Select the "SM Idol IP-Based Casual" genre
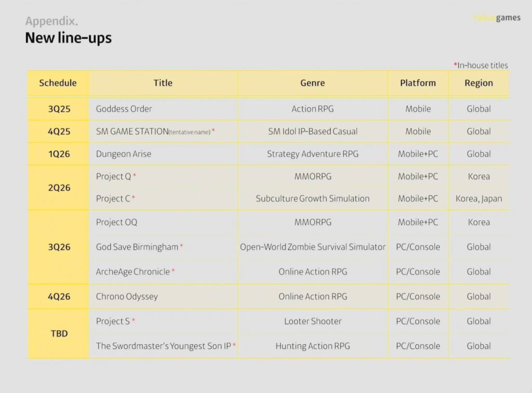 313,132
